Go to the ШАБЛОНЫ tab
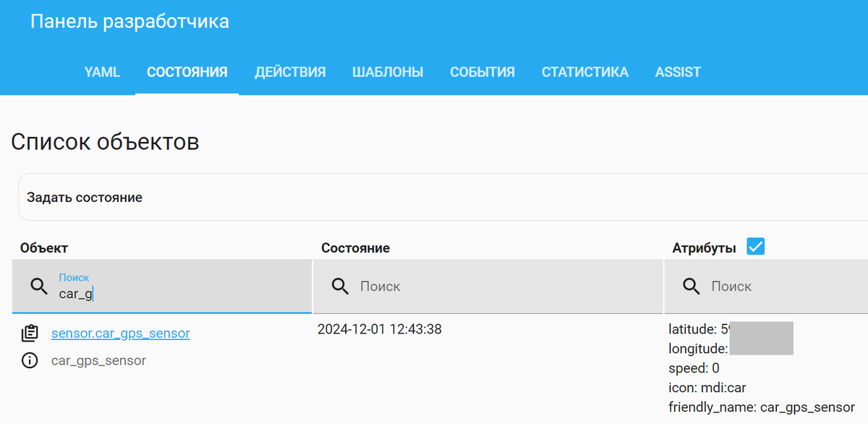This screenshot has height=424, width=868. tap(388, 72)
